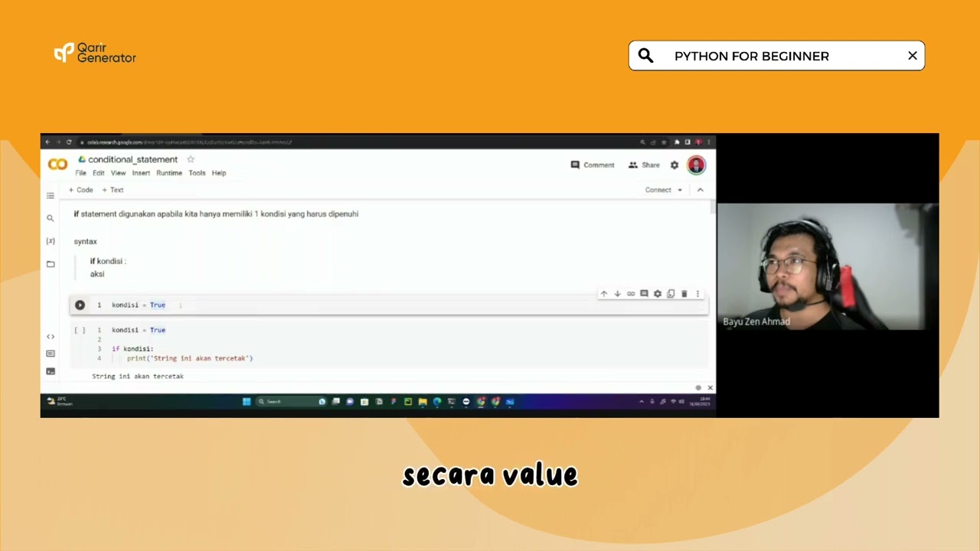Screen dimensions: 980x551
Task: Mirror the cell in a tab
Action: [671, 294]
